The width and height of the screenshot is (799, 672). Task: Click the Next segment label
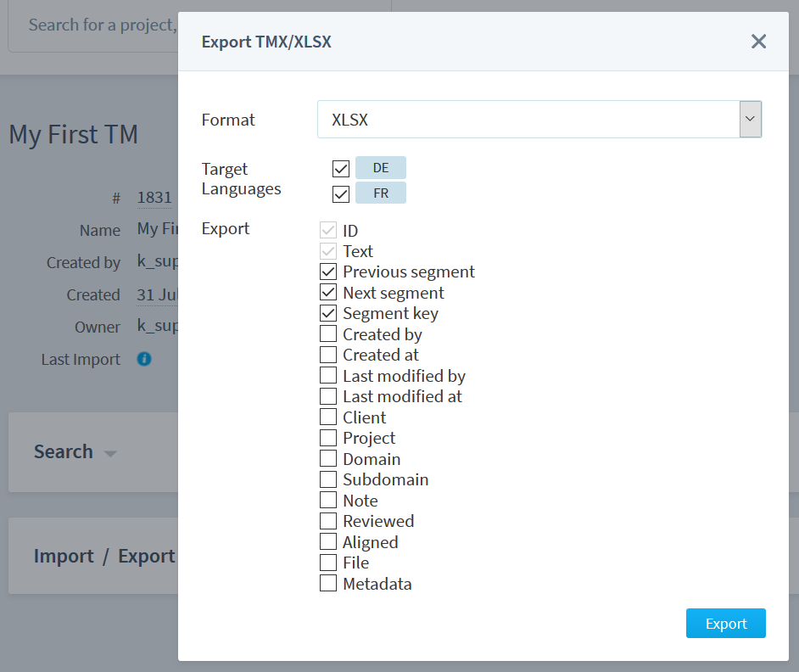394,293
